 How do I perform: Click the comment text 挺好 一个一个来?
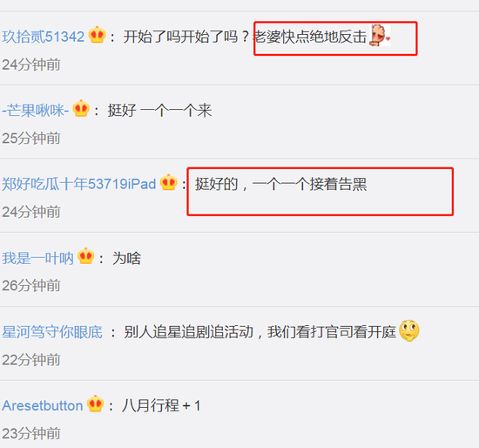(159, 111)
